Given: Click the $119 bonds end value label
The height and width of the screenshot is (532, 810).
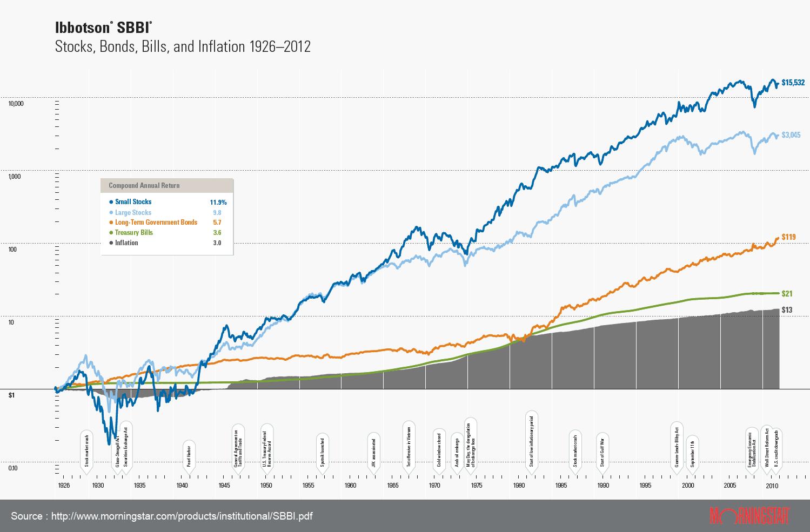Looking at the screenshot, I should point(788,237).
